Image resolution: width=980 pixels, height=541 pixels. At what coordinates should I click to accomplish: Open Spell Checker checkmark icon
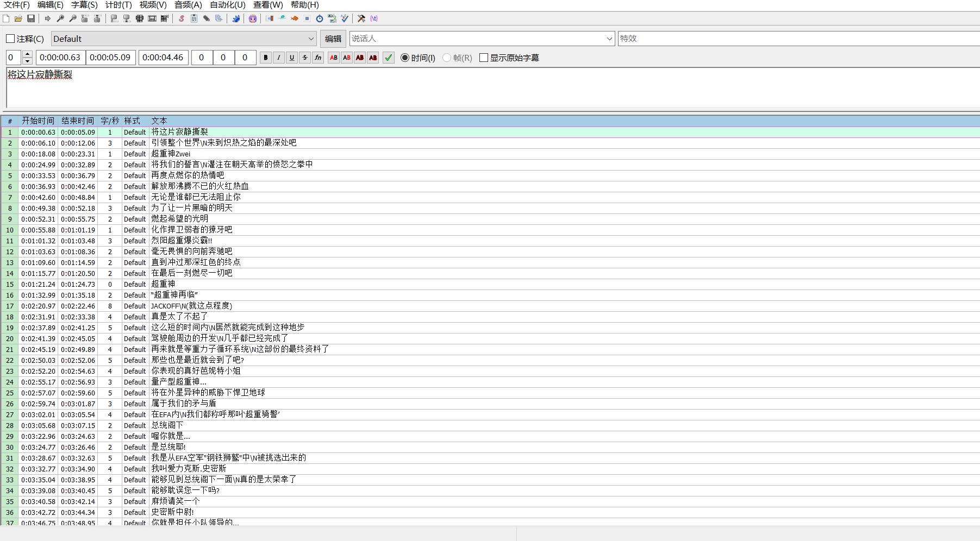pos(345,18)
